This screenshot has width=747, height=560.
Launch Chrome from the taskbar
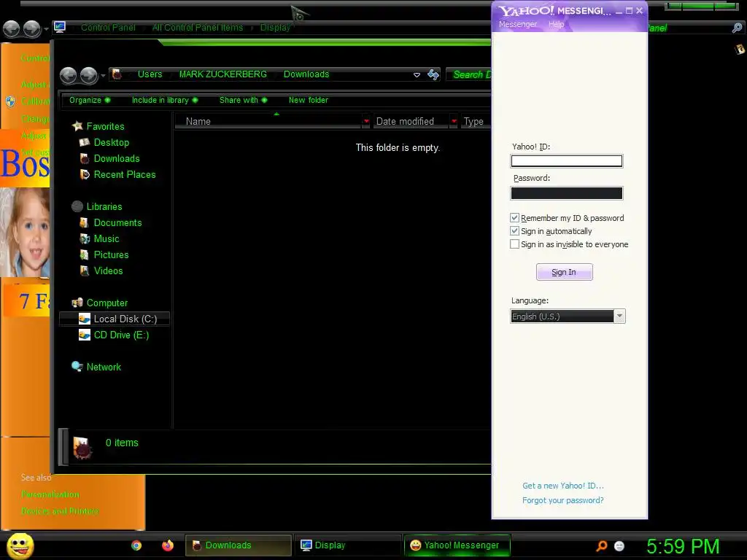tap(136, 545)
